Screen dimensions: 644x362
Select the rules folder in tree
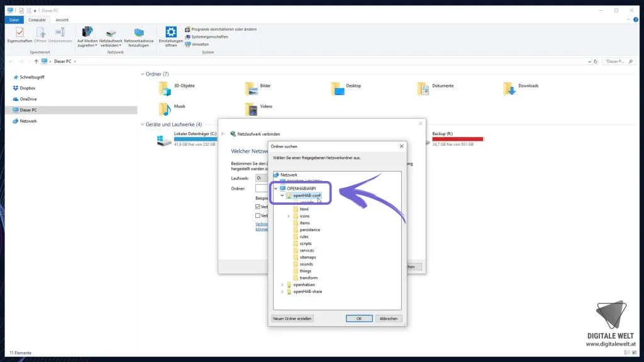[x=304, y=237]
